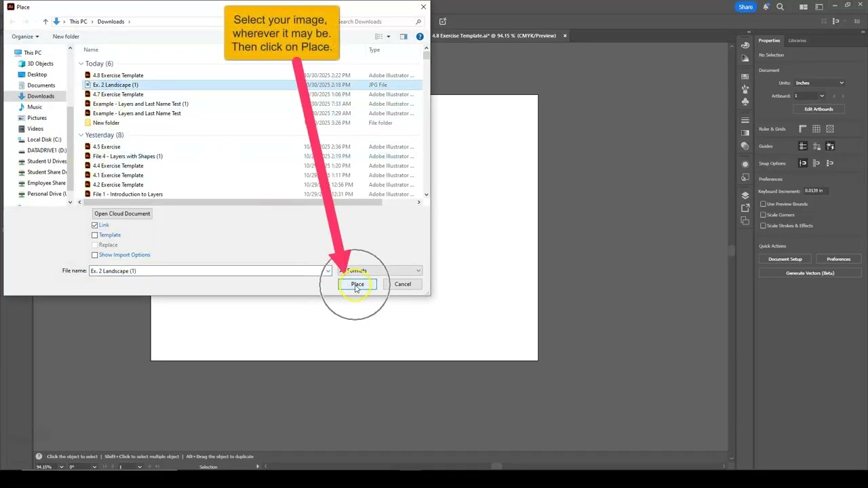This screenshot has width=868, height=488.
Task: Click the notifications bell icon
Action: click(766, 7)
